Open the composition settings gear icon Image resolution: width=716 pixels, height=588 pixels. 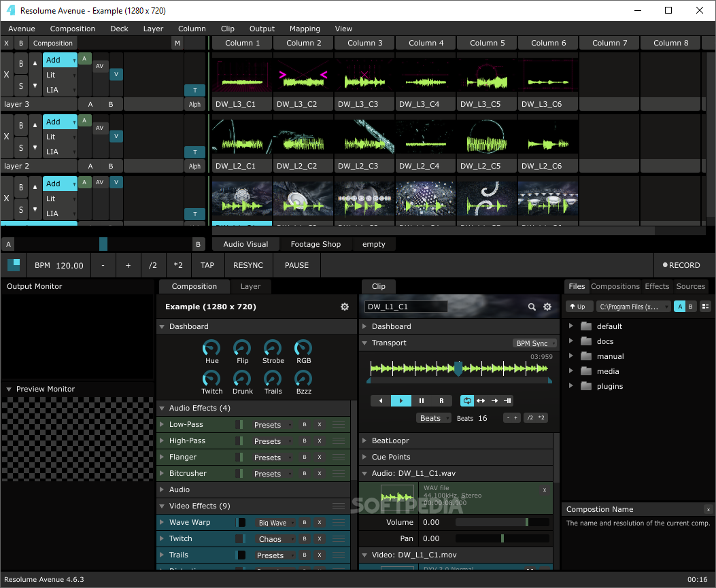pyautogui.click(x=345, y=307)
